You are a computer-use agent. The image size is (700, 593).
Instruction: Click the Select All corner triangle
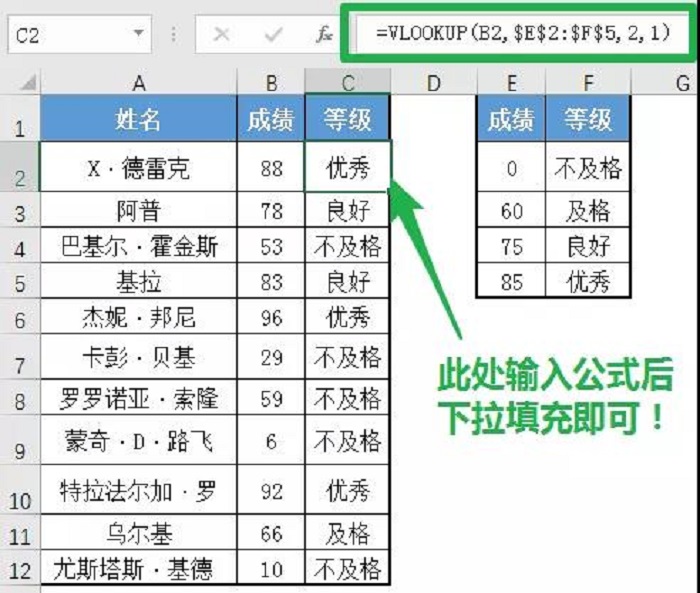tap(27, 82)
